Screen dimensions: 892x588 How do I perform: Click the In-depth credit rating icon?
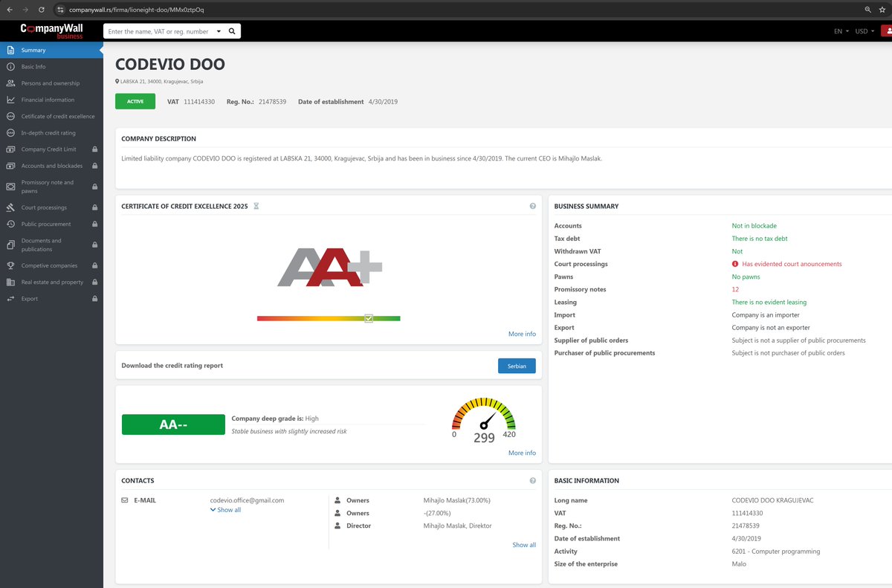10,133
